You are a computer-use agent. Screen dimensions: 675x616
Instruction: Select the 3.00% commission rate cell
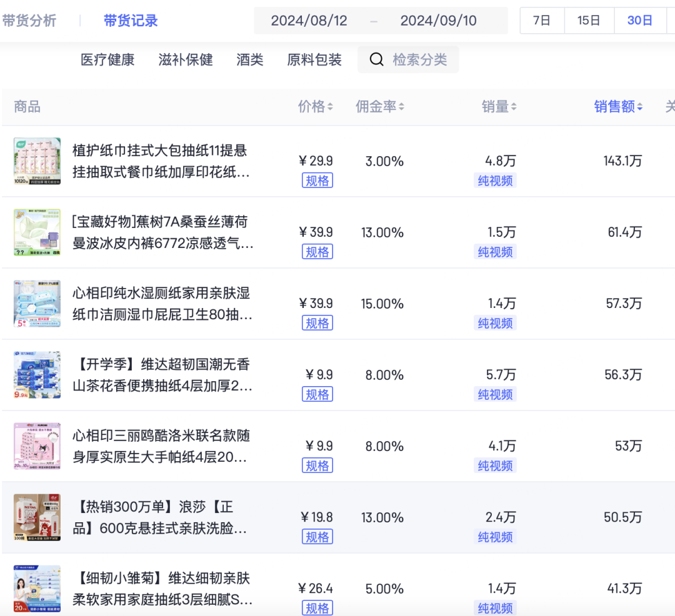[384, 161]
